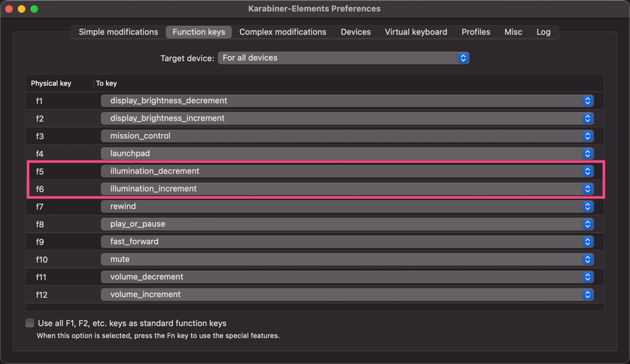
Task: Select the f6 physical key label
Action: point(39,189)
